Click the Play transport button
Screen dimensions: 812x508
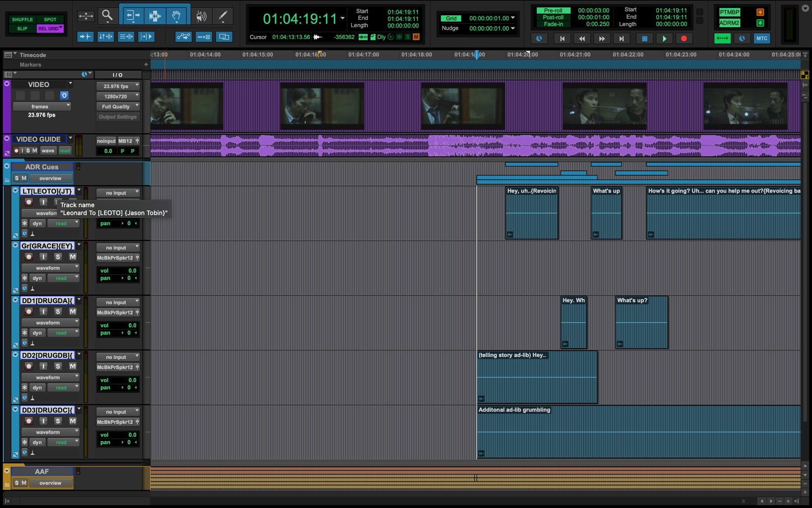click(x=664, y=39)
